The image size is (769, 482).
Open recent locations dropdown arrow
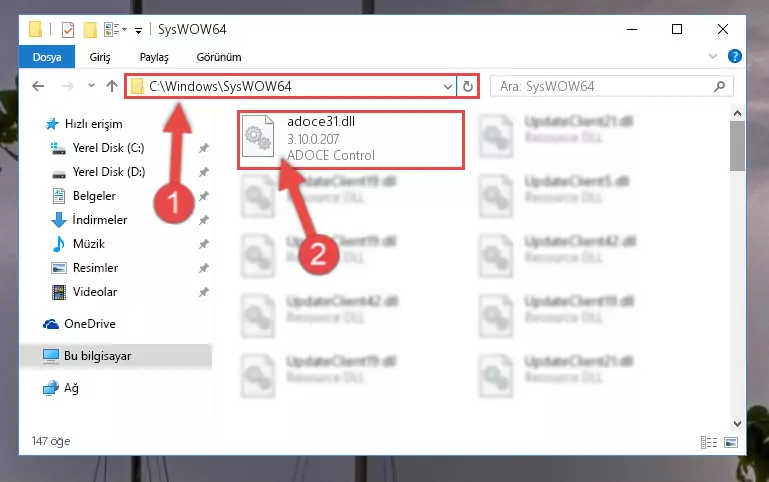click(91, 86)
